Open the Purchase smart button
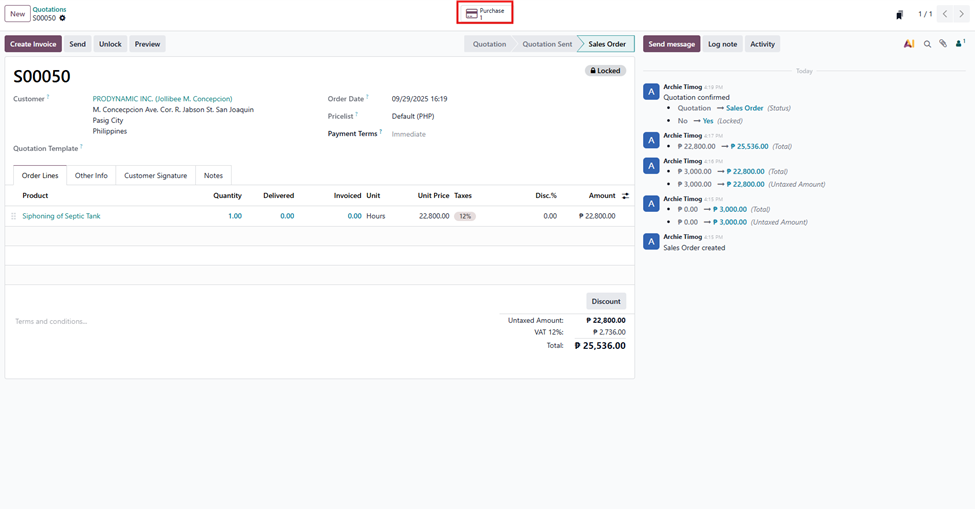 tap(485, 13)
